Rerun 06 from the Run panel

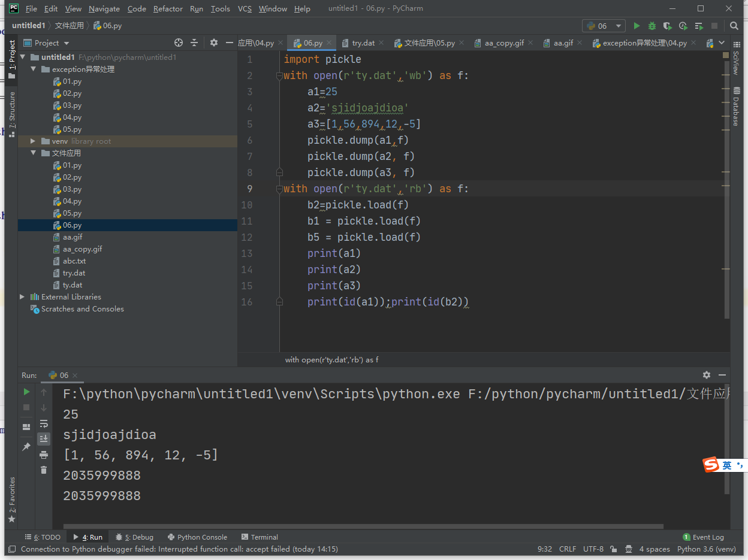[26, 392]
